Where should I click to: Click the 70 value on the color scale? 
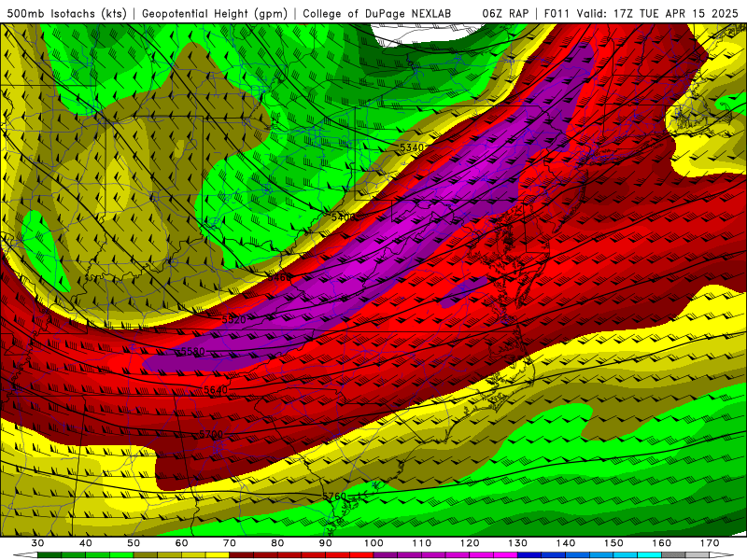coord(230,543)
